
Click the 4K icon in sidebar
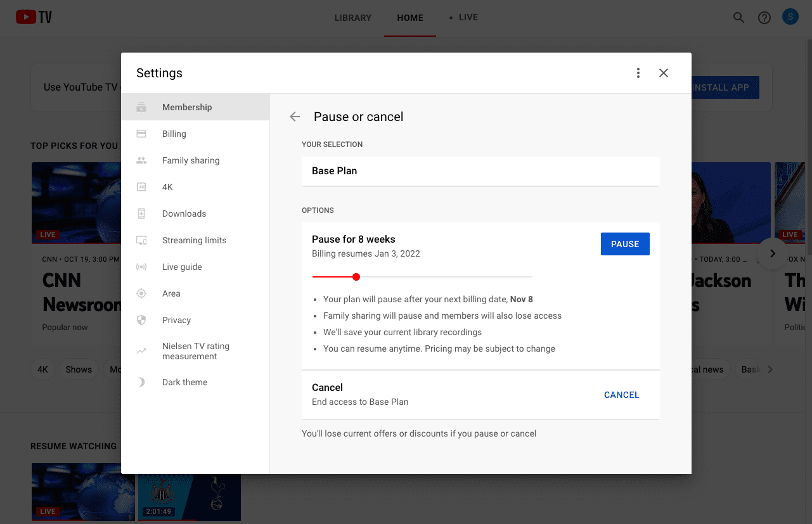pyautogui.click(x=141, y=187)
